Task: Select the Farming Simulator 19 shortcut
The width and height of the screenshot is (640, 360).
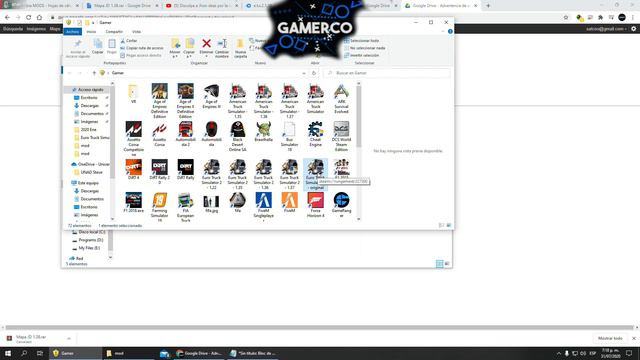Action: [160, 207]
